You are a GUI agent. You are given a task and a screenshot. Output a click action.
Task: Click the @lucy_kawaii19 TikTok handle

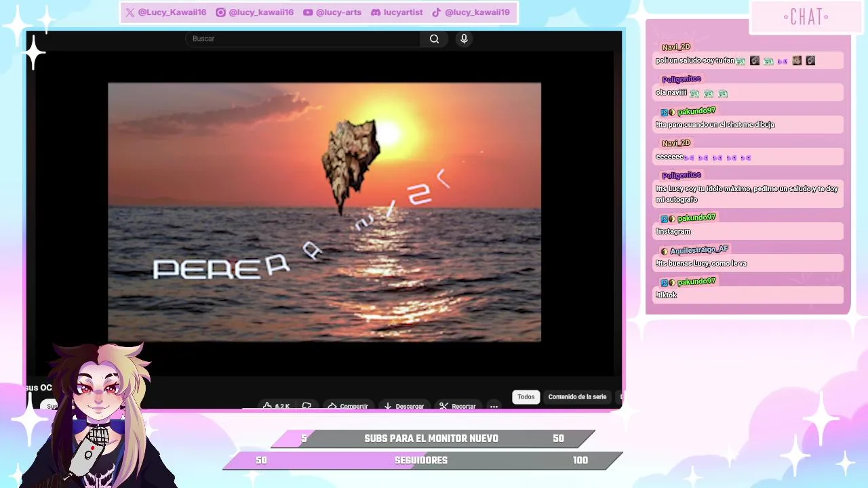[x=477, y=12]
